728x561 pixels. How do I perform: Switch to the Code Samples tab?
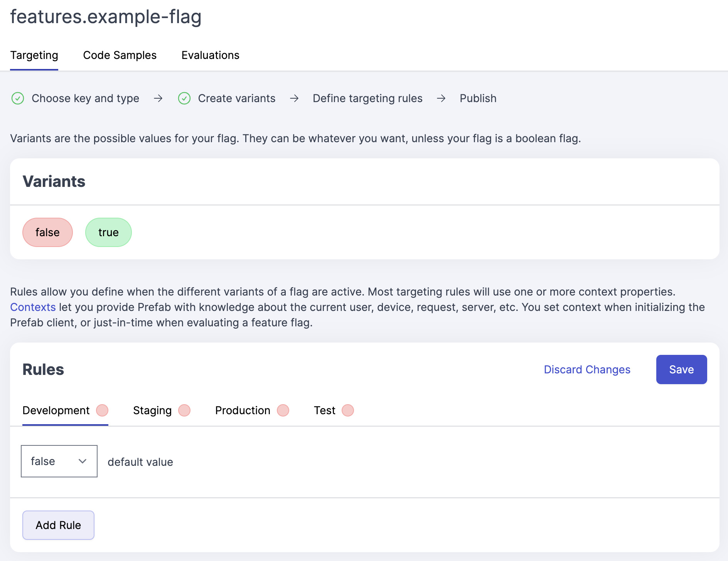[120, 55]
